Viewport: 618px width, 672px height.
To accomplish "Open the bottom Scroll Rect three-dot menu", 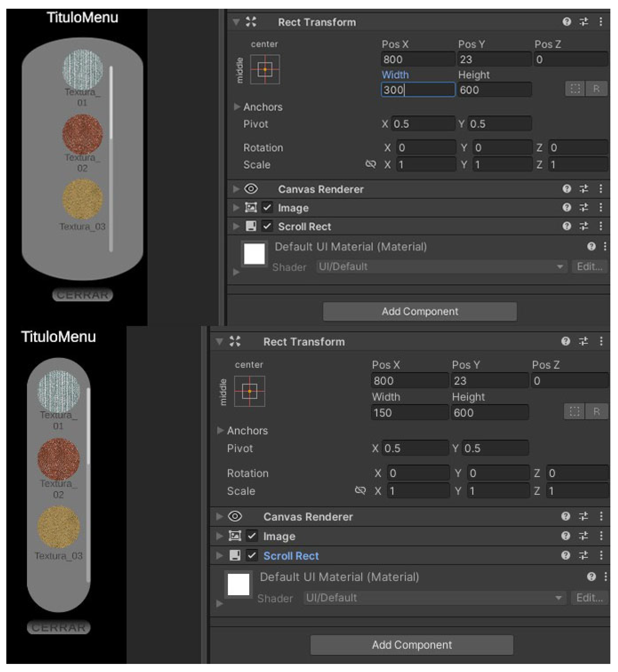I will pos(601,555).
